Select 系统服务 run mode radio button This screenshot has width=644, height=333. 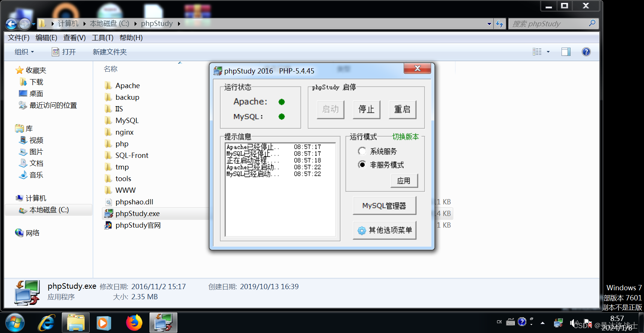tap(362, 151)
